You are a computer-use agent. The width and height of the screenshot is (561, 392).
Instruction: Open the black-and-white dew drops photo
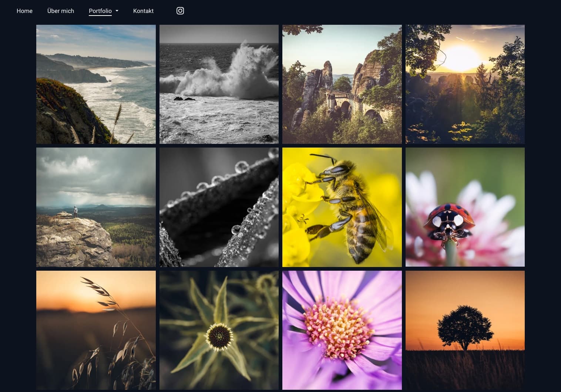click(219, 207)
